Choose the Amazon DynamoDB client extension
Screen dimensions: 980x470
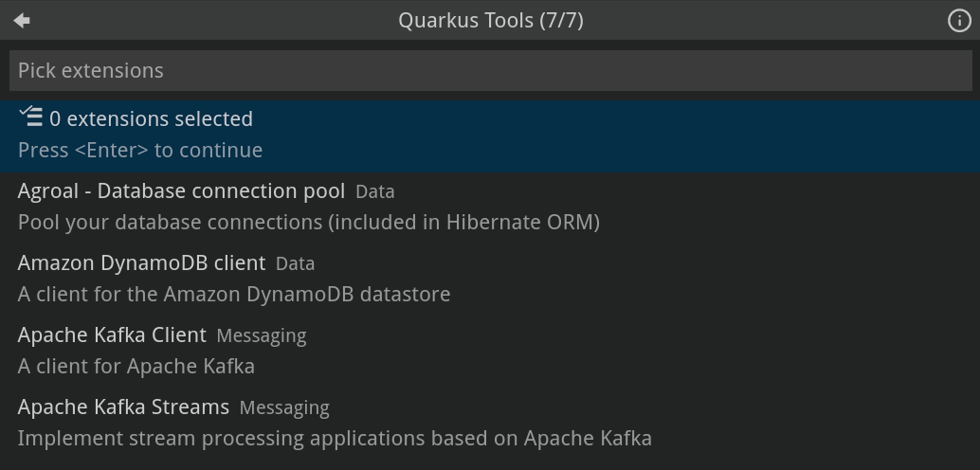click(141, 263)
